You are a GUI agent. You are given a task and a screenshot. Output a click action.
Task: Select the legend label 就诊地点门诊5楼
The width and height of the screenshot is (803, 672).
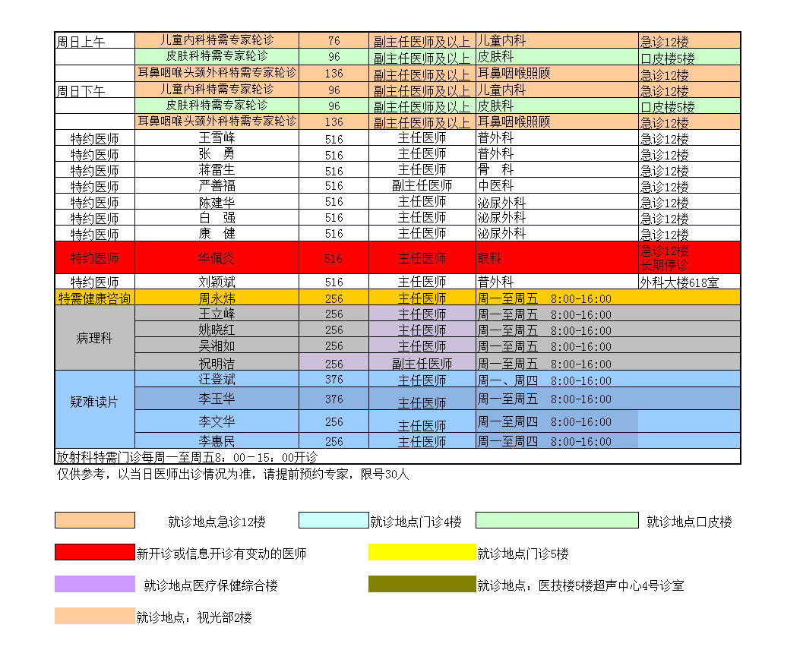click(x=523, y=554)
